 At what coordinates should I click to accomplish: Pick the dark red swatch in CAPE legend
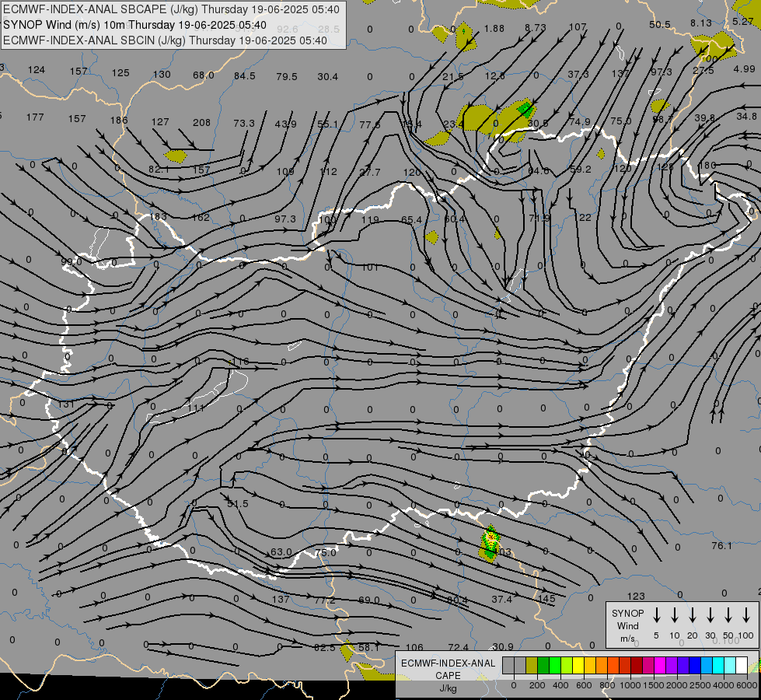(x=637, y=666)
